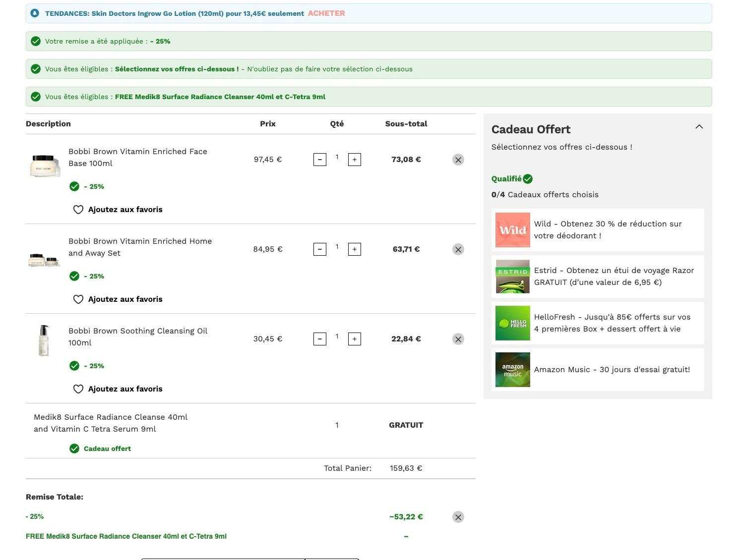Click the GRATUIT label for Medik8 gift
This screenshot has width=738, height=560.
pos(406,425)
